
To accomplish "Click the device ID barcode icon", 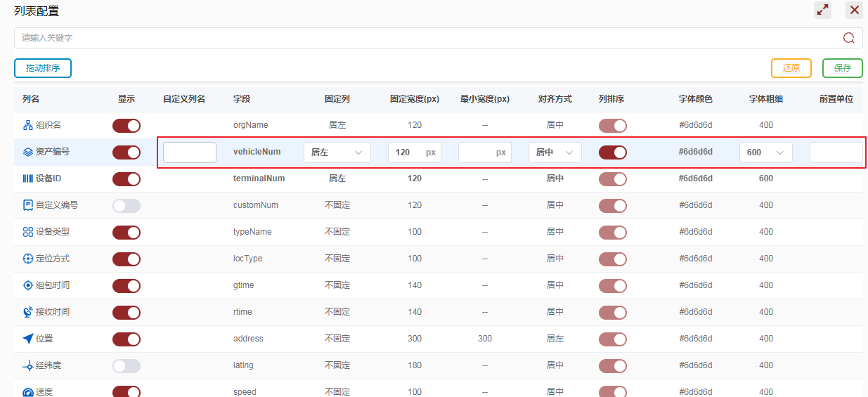I will click(x=28, y=178).
